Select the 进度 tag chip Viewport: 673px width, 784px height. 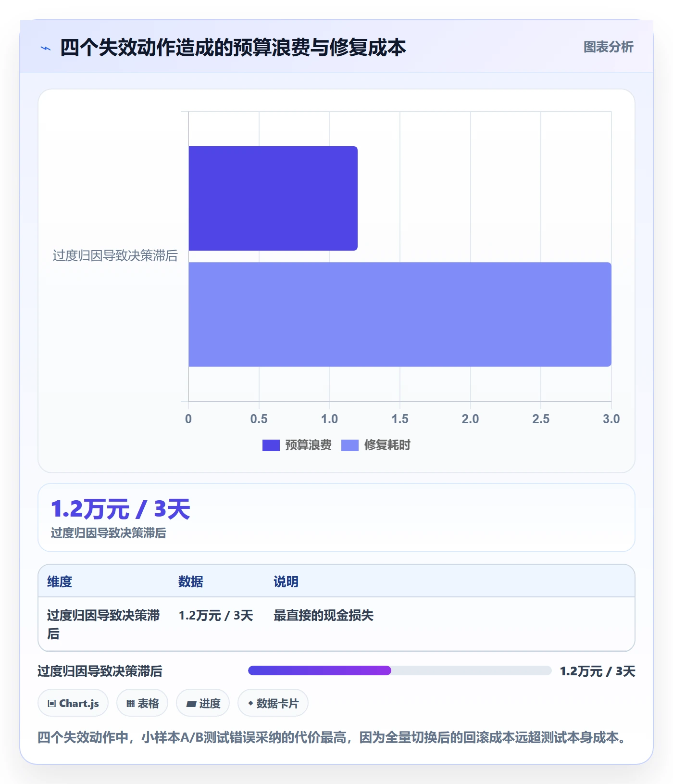203,703
